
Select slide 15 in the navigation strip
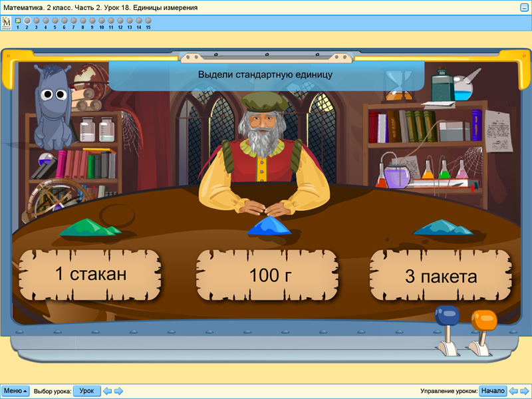(x=148, y=20)
